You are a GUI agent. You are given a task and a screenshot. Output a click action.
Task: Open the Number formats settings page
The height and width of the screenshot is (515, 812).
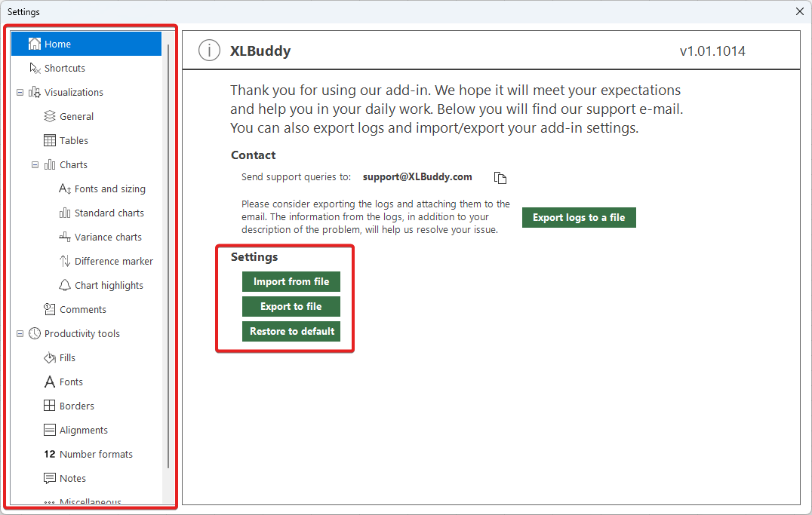(96, 454)
